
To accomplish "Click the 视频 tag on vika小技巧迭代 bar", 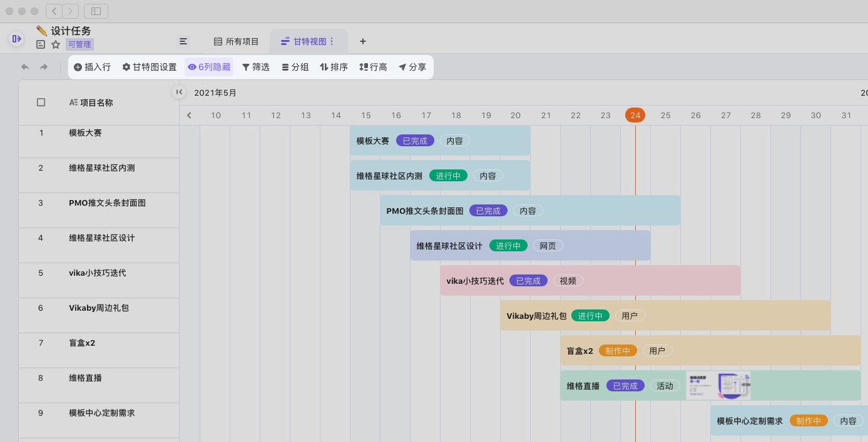I will pyautogui.click(x=568, y=281).
